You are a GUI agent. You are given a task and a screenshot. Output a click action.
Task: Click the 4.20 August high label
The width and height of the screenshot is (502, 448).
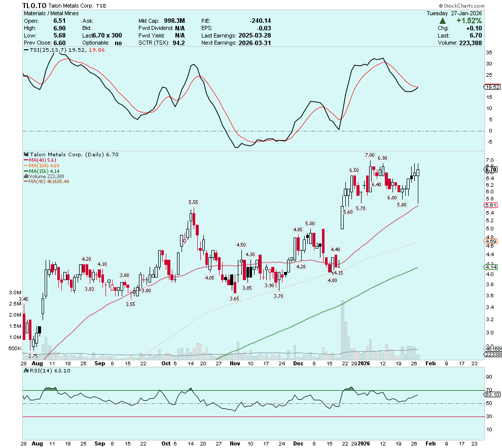click(86, 259)
